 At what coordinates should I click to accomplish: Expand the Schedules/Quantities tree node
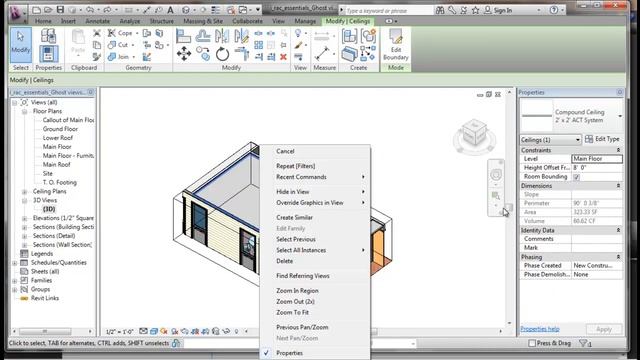[x=15, y=263]
